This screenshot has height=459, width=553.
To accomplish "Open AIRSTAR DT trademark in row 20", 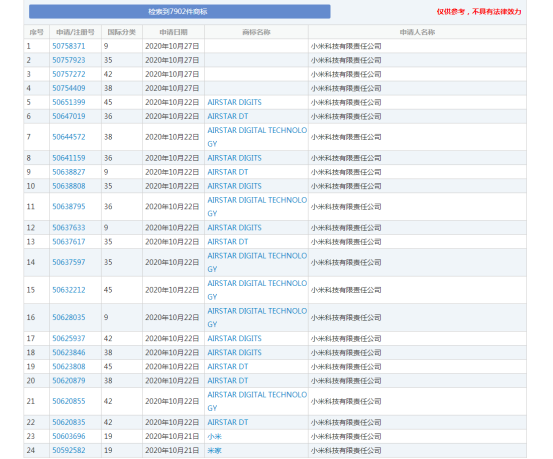I will [x=228, y=381].
